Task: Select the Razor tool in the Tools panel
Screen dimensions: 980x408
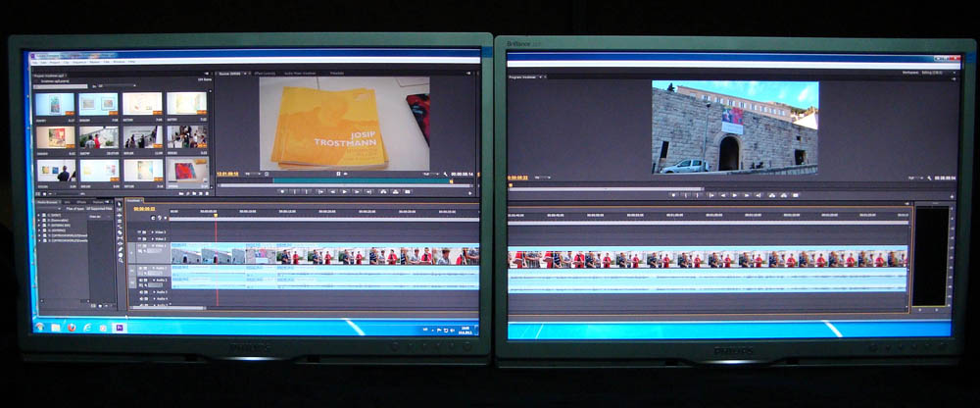Action: tap(120, 232)
